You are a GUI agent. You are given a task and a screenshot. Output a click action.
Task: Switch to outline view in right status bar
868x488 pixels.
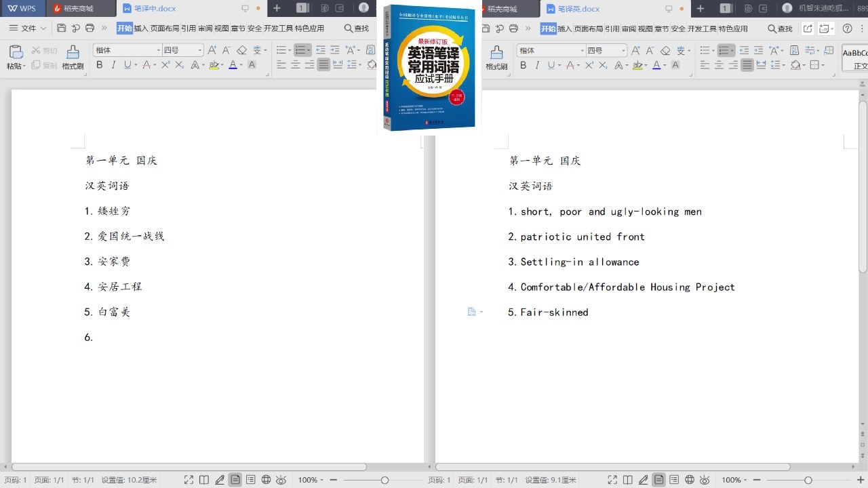[x=674, y=480]
